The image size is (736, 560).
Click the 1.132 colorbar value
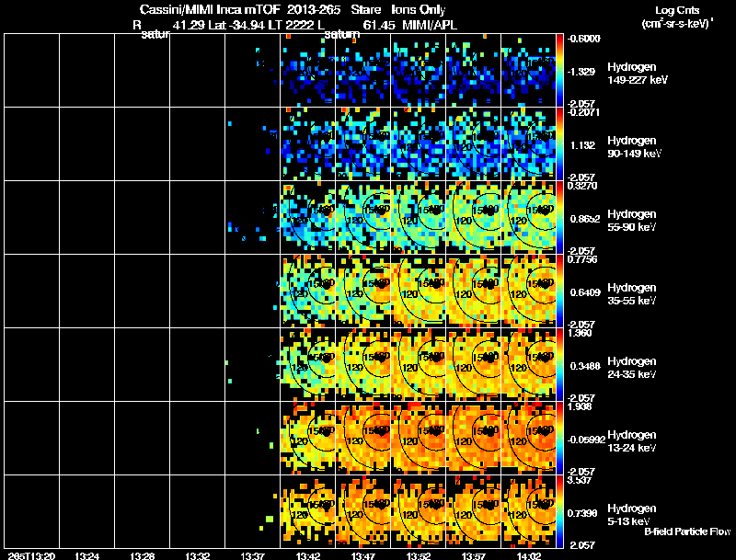pos(582,145)
